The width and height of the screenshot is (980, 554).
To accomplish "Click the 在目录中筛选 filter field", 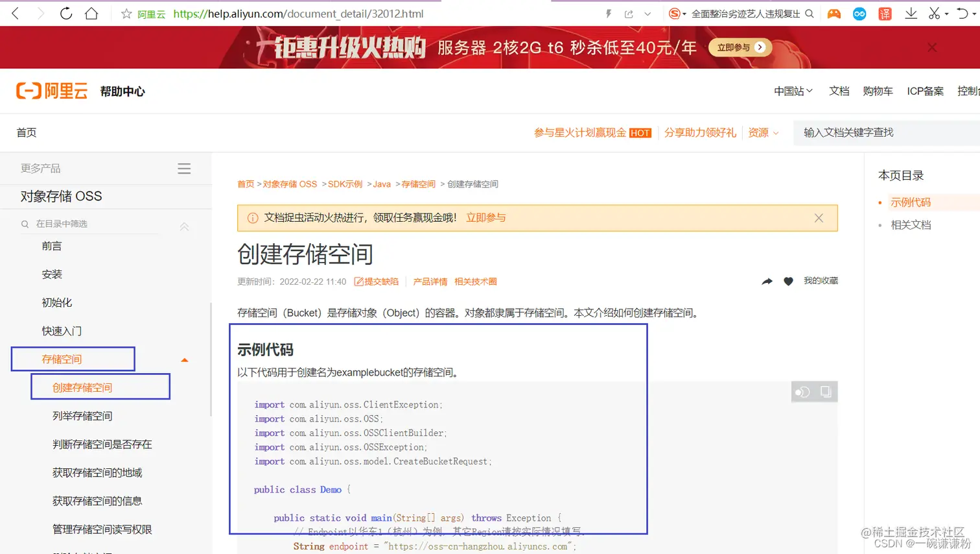I will (x=89, y=224).
